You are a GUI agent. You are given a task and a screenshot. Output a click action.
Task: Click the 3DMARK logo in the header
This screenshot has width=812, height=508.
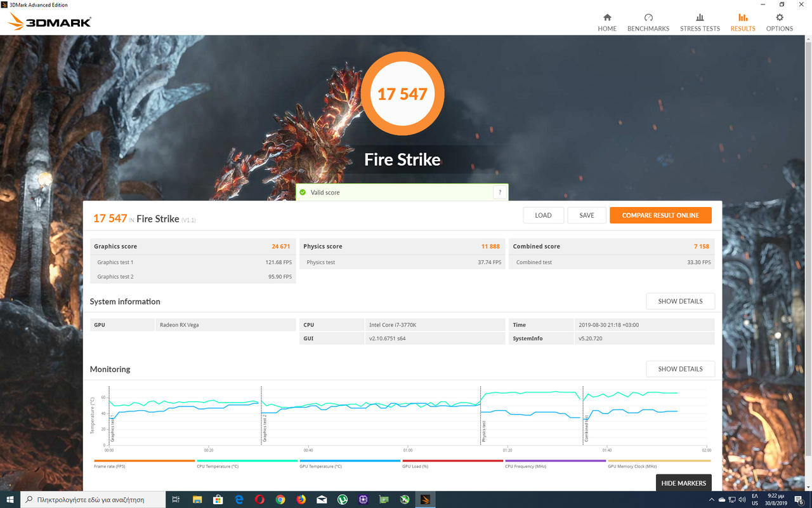pyautogui.click(x=49, y=22)
